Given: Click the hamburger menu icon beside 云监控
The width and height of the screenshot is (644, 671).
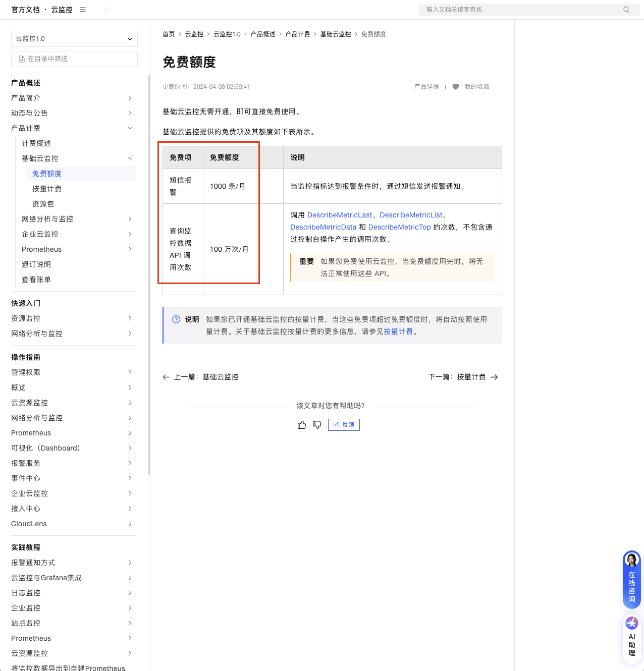Looking at the screenshot, I should click(83, 10).
